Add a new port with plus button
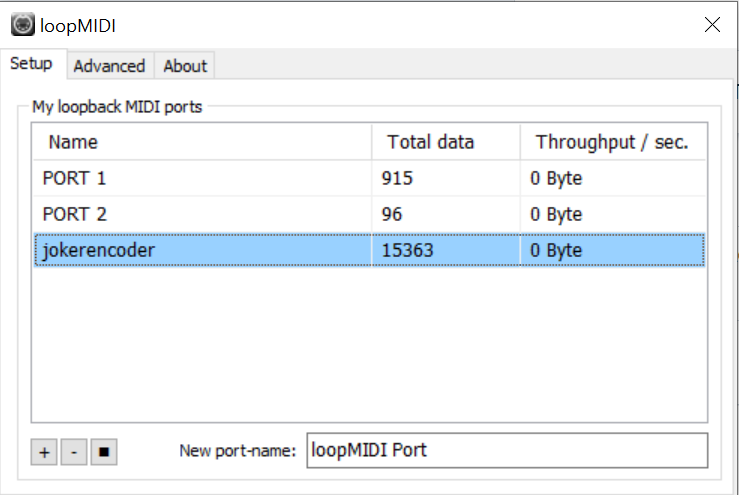The height and width of the screenshot is (495, 739). tap(44, 452)
